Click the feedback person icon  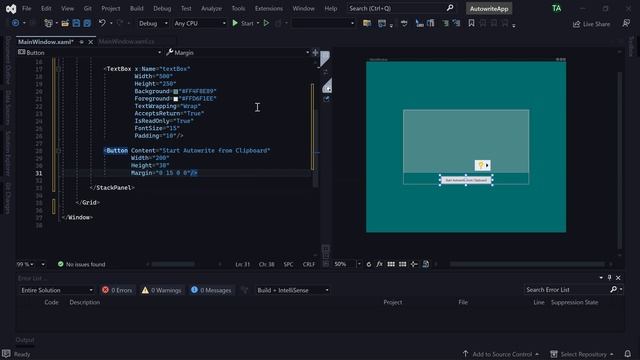[626, 23]
